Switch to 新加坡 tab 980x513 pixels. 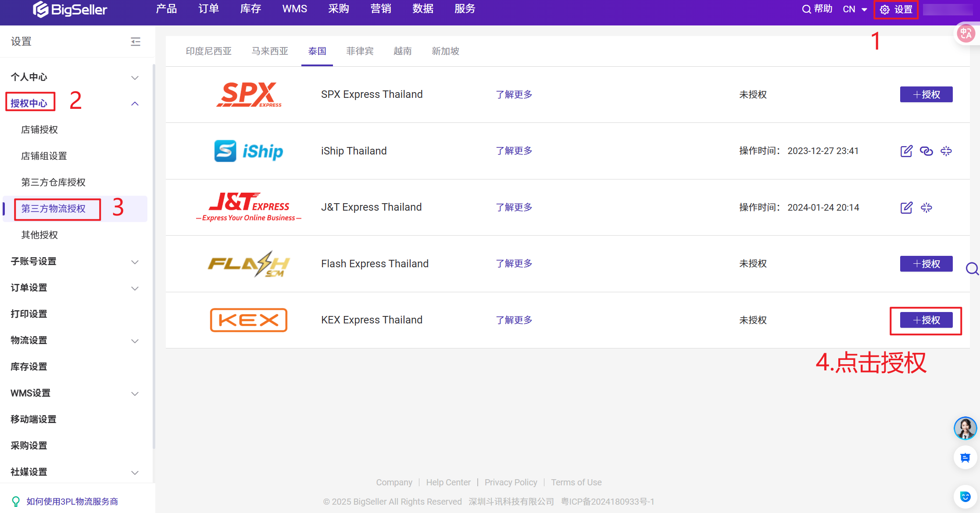pyautogui.click(x=445, y=51)
